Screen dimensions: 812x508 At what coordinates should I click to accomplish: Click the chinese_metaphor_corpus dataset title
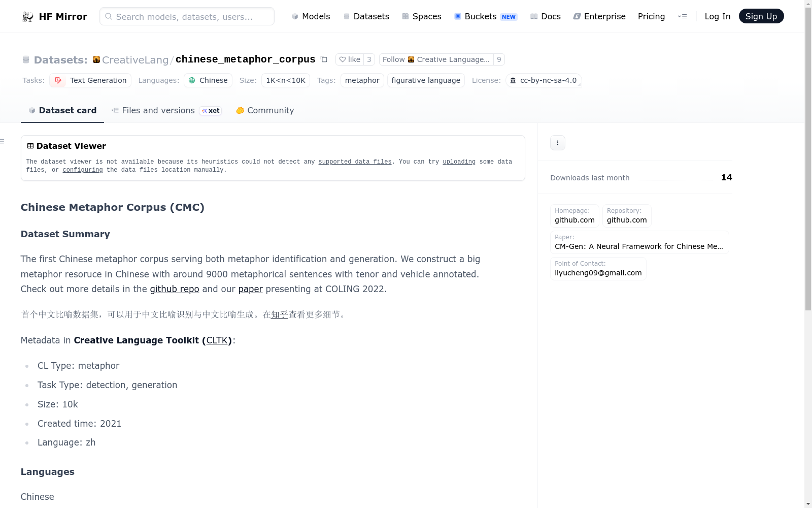pos(246,59)
